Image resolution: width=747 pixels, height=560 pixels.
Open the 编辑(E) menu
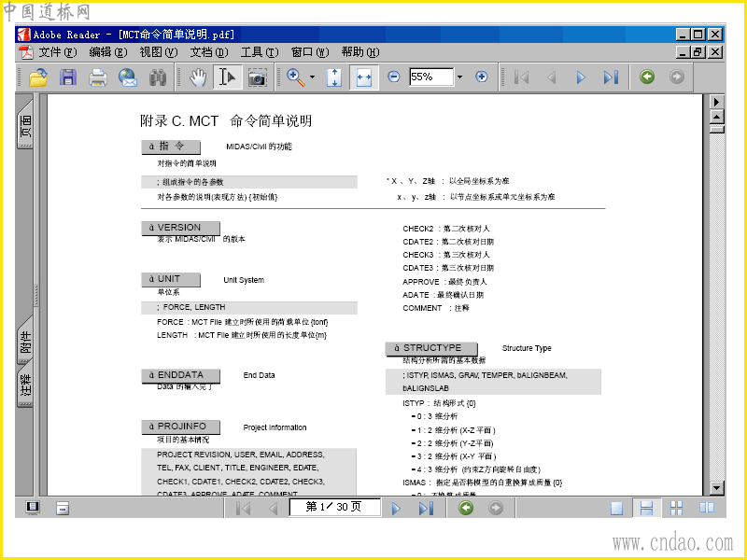pyautogui.click(x=107, y=52)
